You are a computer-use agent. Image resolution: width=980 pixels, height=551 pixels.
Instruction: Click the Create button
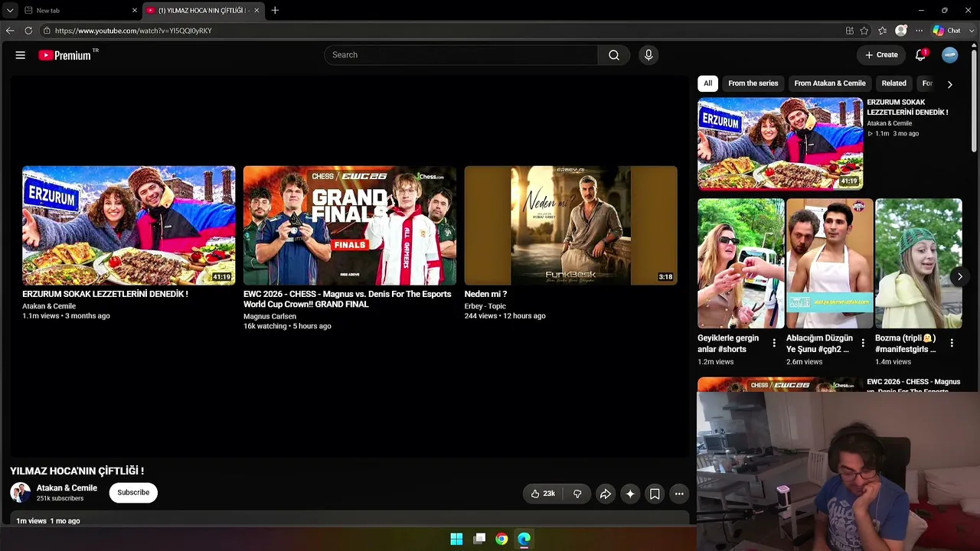pyautogui.click(x=881, y=55)
